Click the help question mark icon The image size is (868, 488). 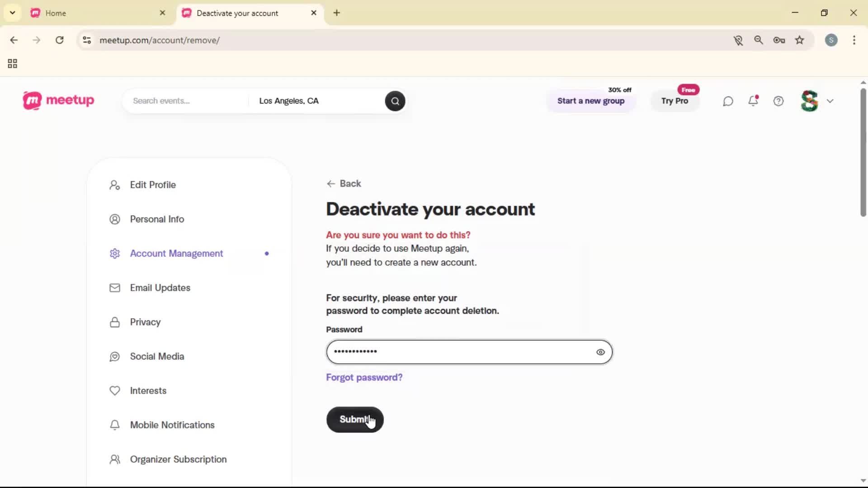[778, 101]
